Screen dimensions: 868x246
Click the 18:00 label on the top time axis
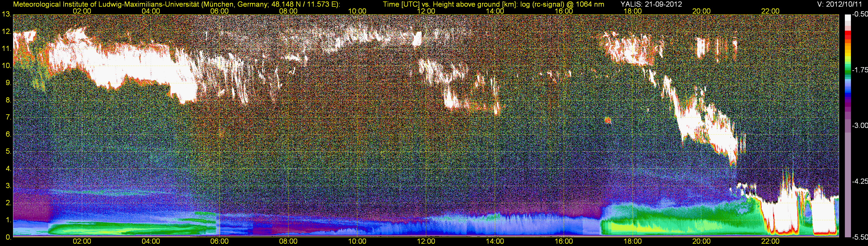(x=632, y=11)
